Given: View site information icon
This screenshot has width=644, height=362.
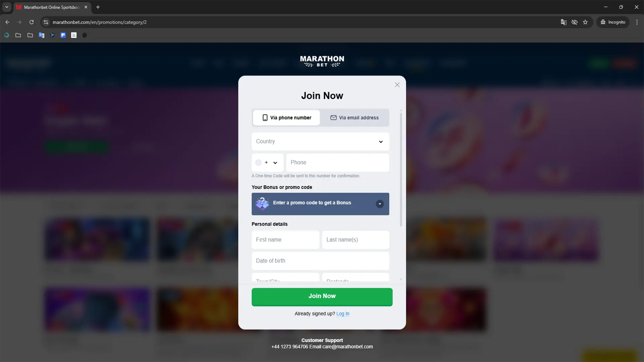Looking at the screenshot, I should 46,22.
